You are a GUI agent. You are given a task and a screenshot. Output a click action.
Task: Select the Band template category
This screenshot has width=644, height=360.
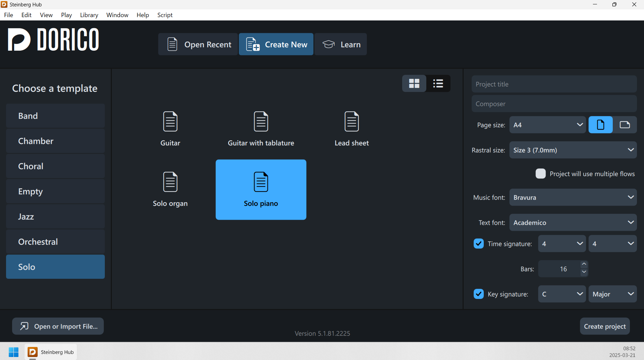[55, 116]
